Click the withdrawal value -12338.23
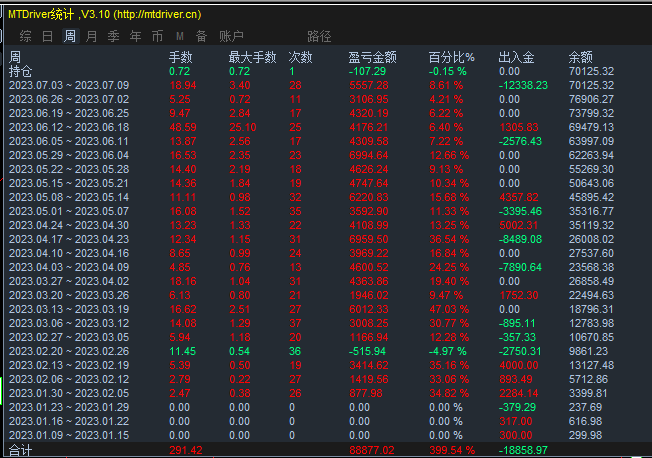Screen dimensions: 652x458 pos(524,85)
